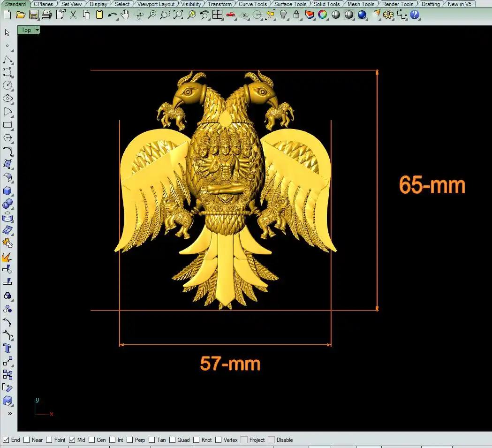Pick the Rectangle tool in sidebar
The image size is (492, 448).
click(8, 125)
